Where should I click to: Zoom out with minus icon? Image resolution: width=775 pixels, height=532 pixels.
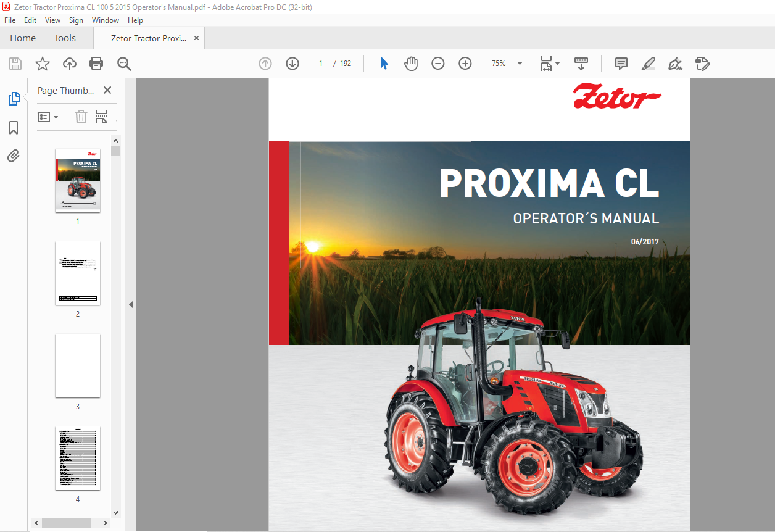(438, 64)
